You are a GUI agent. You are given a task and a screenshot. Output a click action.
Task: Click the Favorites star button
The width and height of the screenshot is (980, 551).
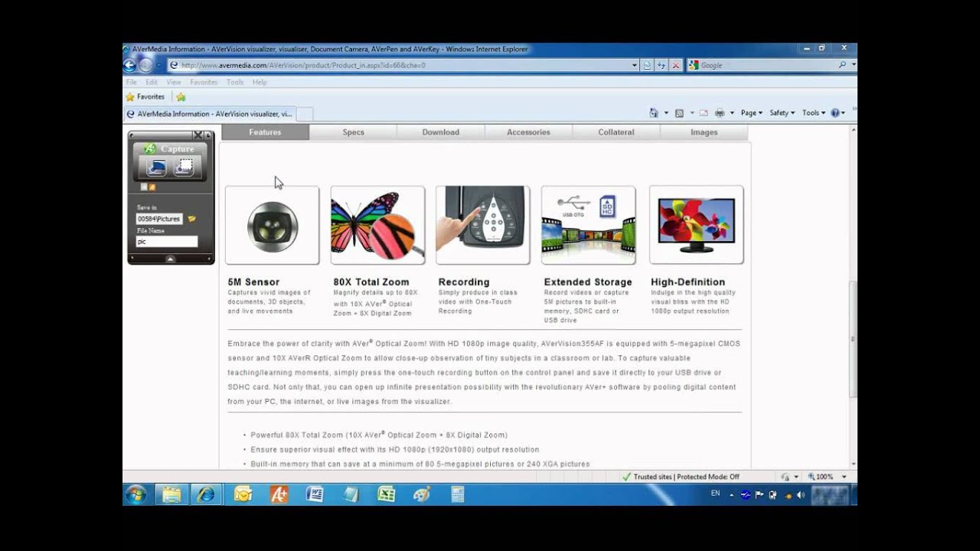(145, 97)
